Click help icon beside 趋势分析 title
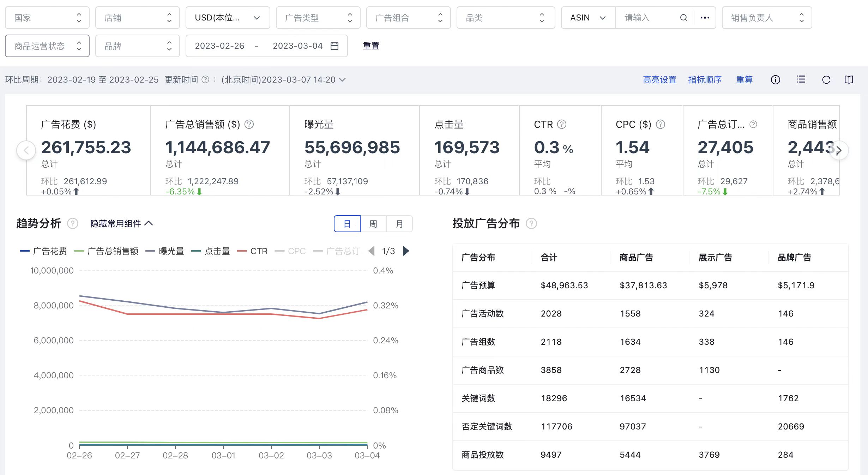 point(73,223)
